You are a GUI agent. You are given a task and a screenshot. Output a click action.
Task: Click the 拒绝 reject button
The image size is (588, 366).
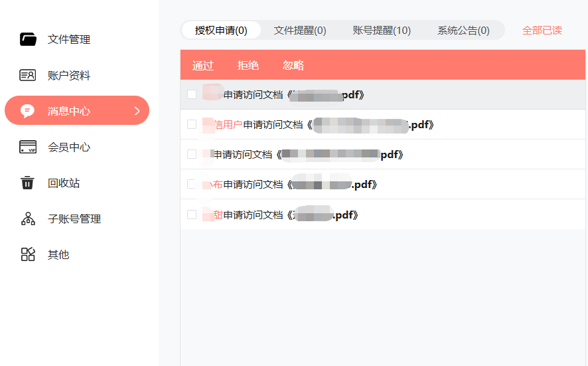tap(248, 65)
